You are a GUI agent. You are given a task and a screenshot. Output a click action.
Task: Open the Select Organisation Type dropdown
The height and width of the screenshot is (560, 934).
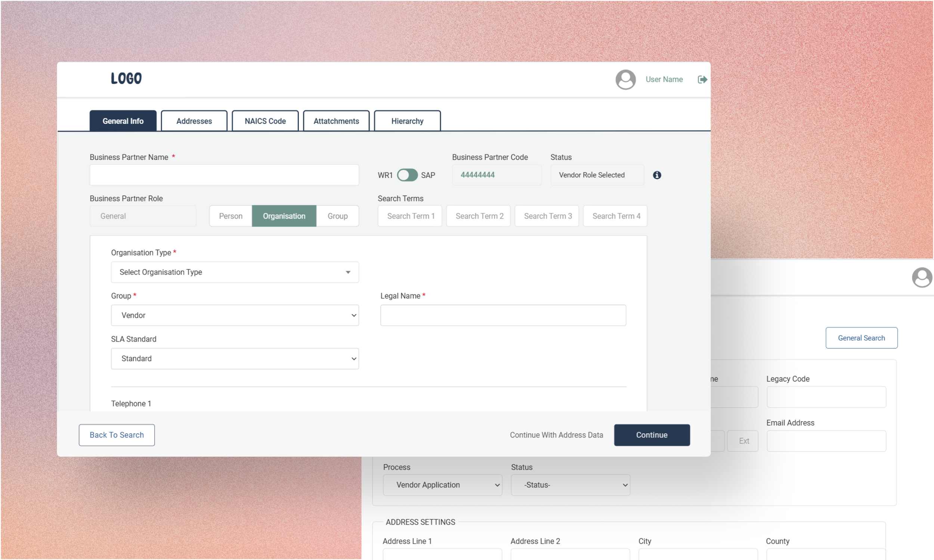tap(235, 272)
